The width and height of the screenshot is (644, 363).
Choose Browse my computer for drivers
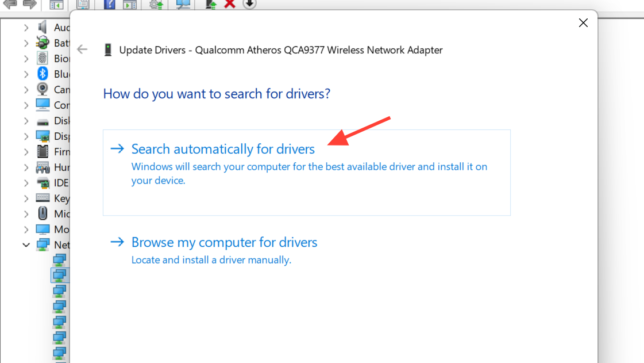coord(224,242)
